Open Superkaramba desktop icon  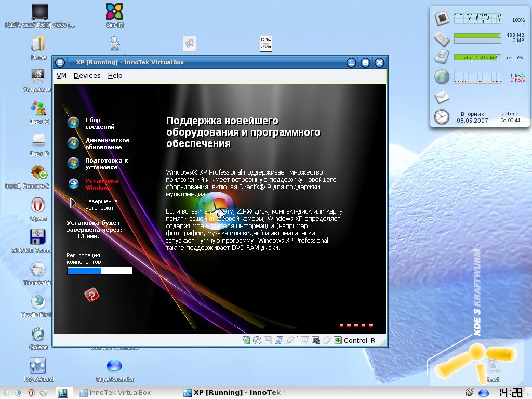tap(114, 370)
